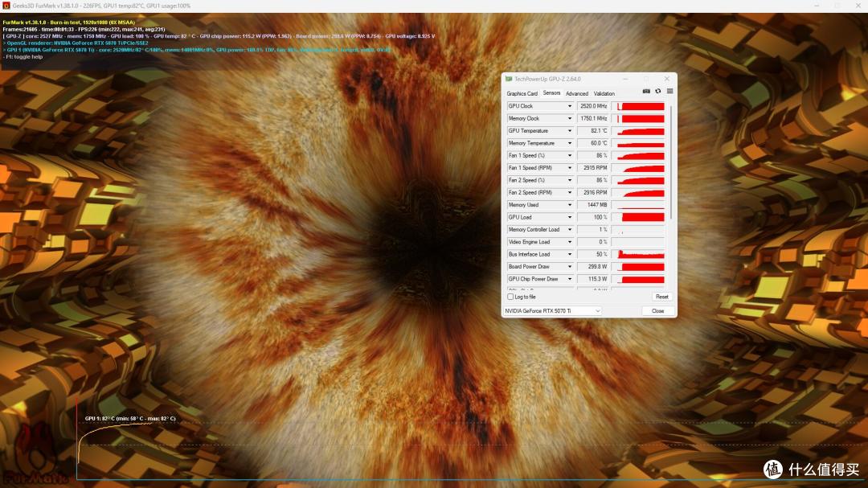Switch to the Graphics Card tab
This screenshot has height=488, width=868.
click(522, 93)
